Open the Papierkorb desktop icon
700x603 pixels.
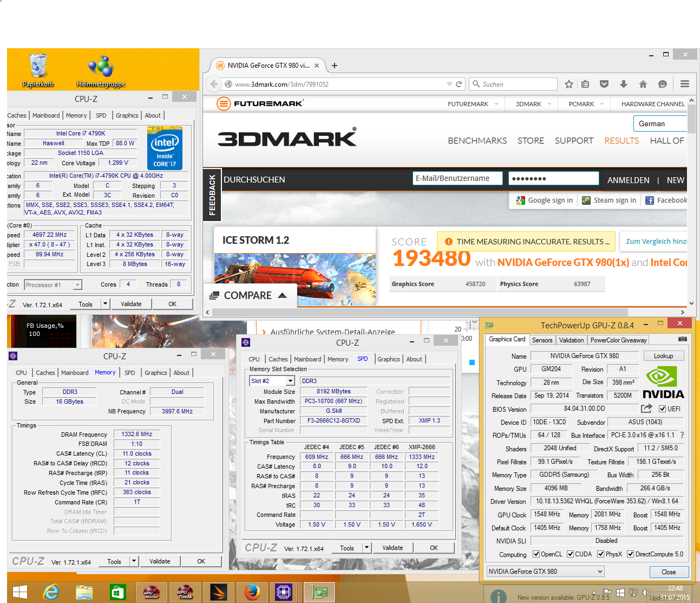38,69
